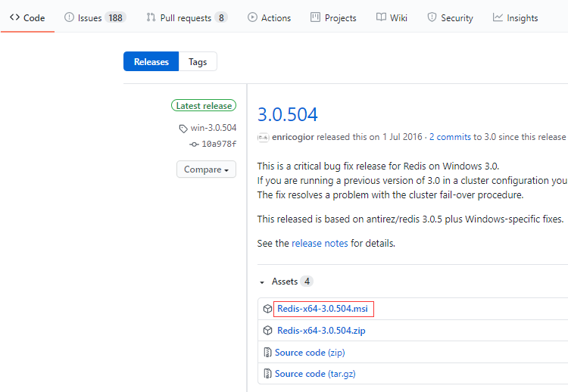Click the Code brackets icon
This screenshot has height=392, width=568.
point(15,17)
